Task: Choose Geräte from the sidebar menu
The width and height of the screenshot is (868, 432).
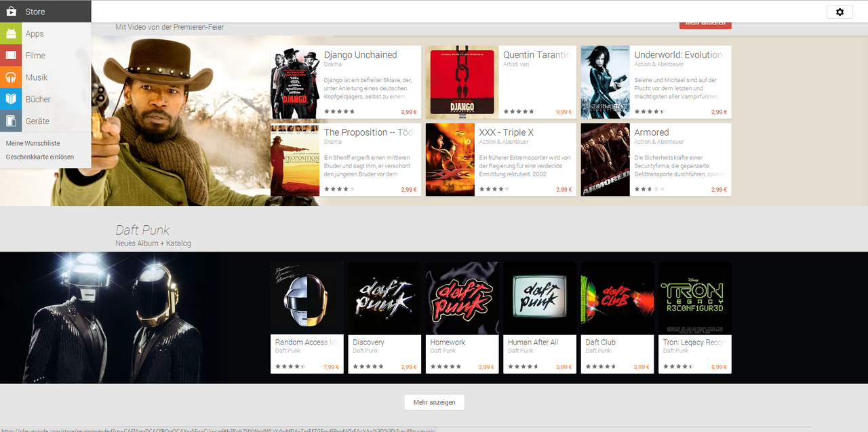Action: click(x=45, y=121)
